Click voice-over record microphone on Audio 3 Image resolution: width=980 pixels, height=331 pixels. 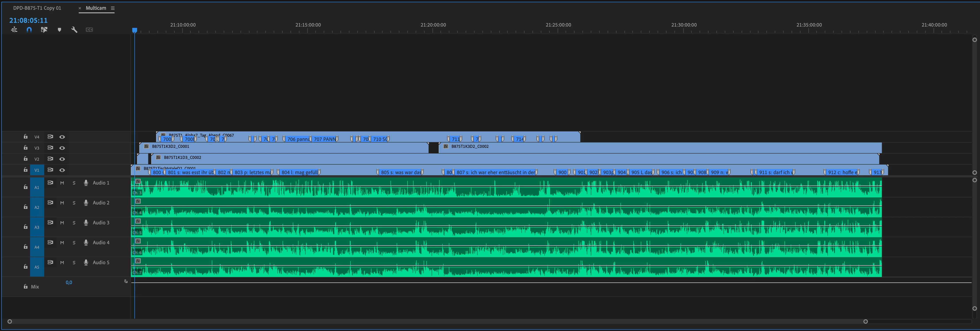[x=86, y=223]
